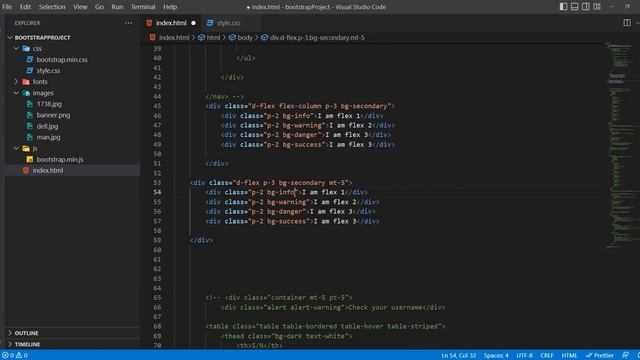Click line number 45 in gutter
The width and height of the screenshot is (640, 360).
pyautogui.click(x=157, y=106)
